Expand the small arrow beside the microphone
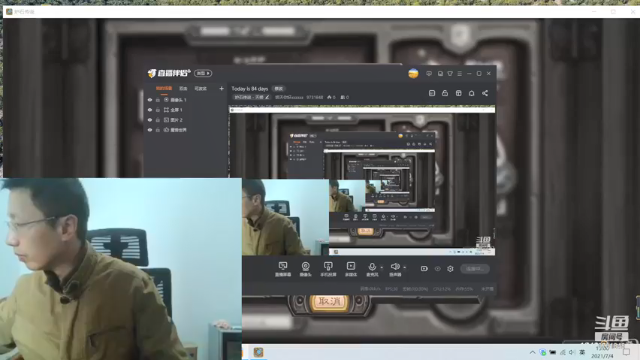Image resolution: width=640 pixels, height=360 pixels. 382,268
